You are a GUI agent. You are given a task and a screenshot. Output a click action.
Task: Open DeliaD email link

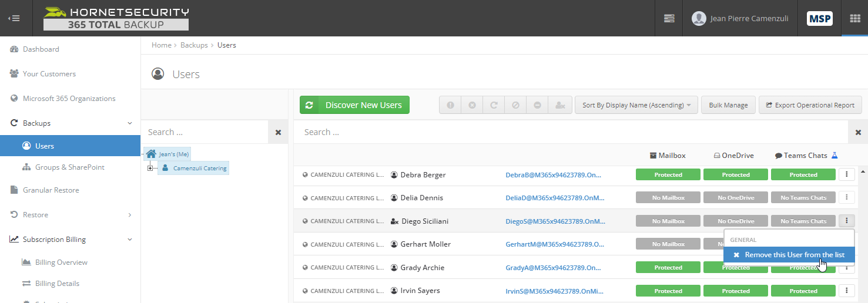[x=555, y=198]
